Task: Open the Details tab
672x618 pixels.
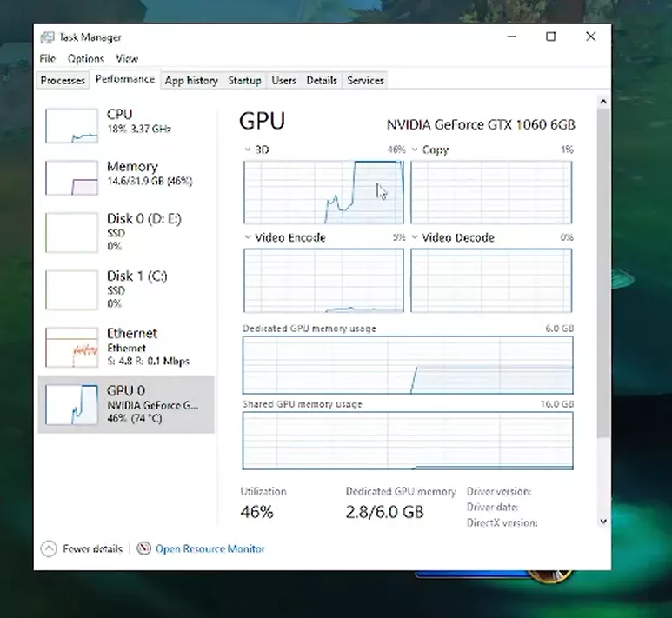Action: coord(322,81)
